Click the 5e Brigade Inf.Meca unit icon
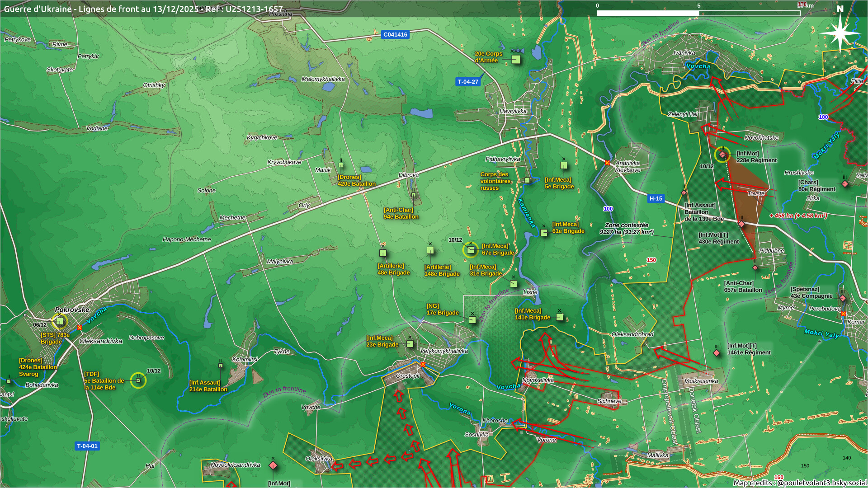This screenshot has height=488, width=868. [x=563, y=165]
